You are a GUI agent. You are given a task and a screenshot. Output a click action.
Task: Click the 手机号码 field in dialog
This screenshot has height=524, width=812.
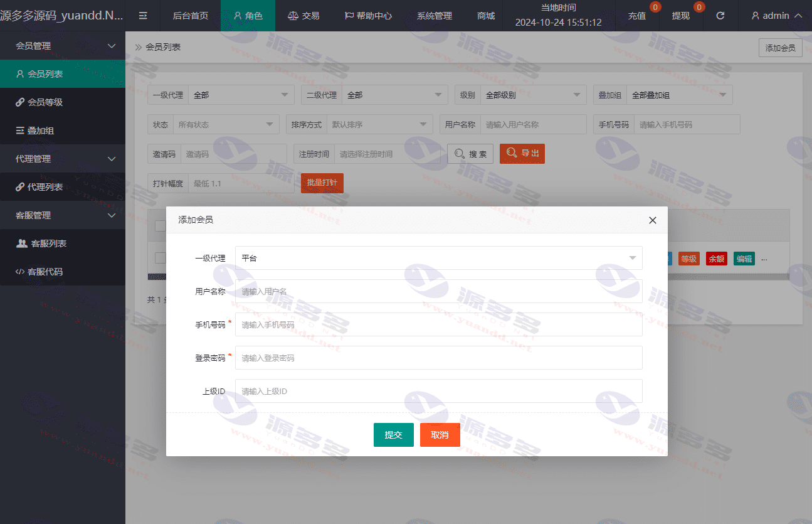coord(438,324)
